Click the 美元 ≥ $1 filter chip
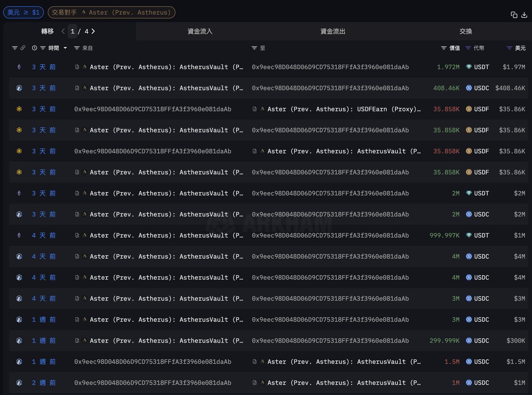The height and width of the screenshot is (395, 532). [23, 12]
